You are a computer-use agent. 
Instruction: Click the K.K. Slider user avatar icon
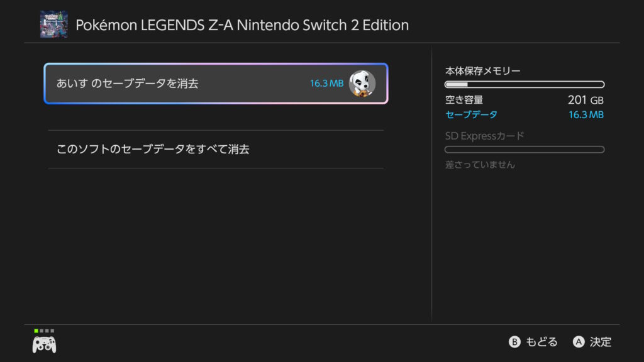pos(362,84)
